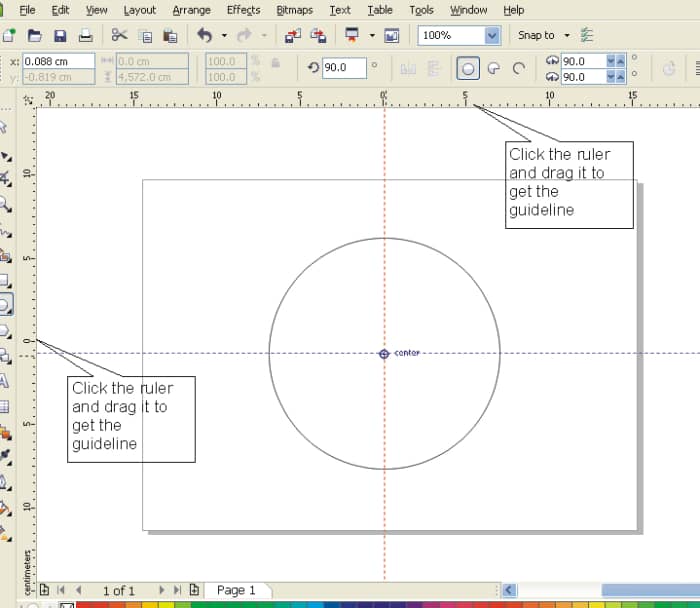Viewport: 700px width, 608px height.
Task: Click the Cut scissors icon
Action: pyautogui.click(x=120, y=35)
